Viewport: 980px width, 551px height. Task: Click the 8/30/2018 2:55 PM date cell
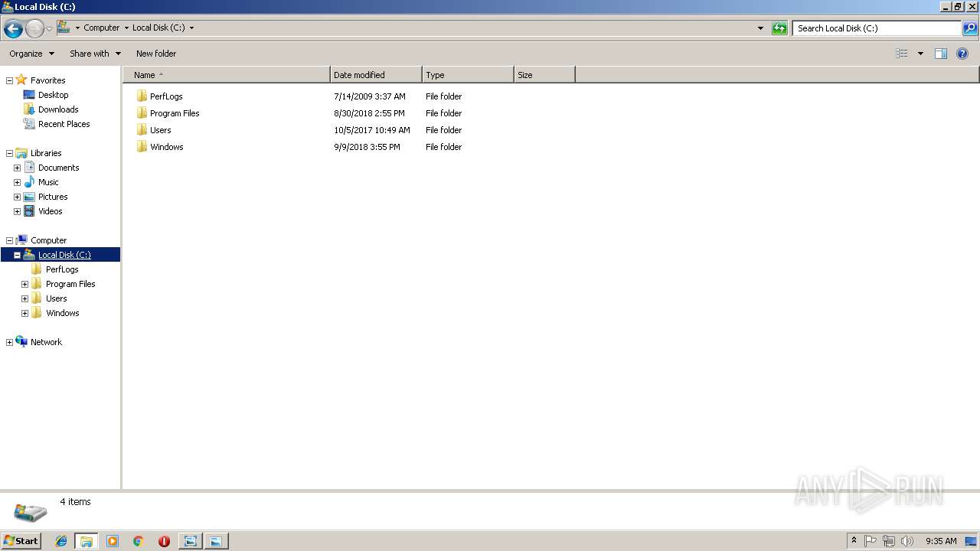tap(369, 113)
